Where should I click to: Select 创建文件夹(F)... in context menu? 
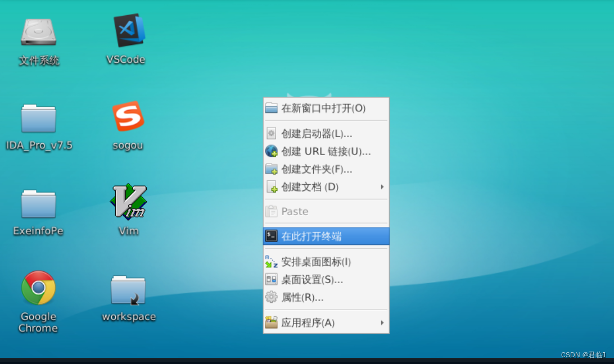[326, 169]
